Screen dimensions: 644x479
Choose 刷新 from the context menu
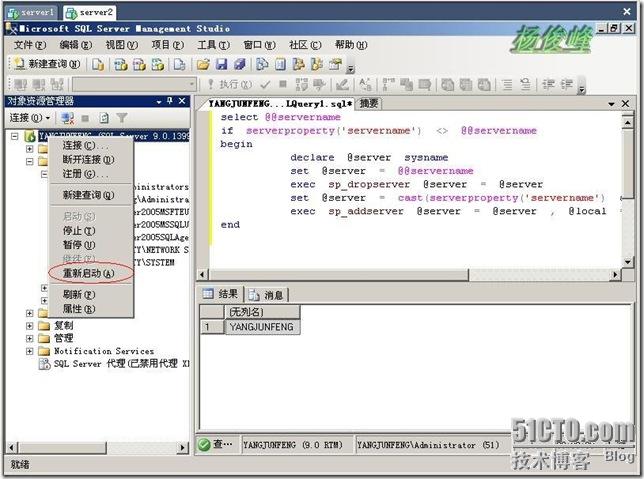(x=91, y=295)
